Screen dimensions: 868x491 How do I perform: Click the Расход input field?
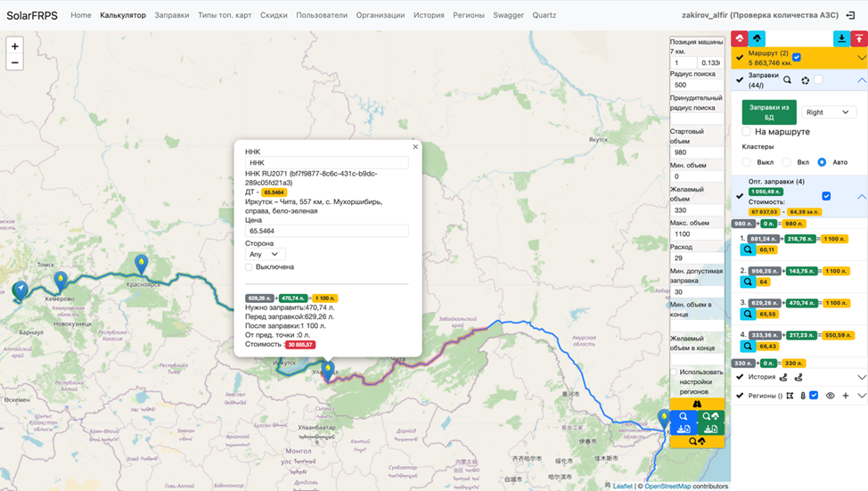697,258
